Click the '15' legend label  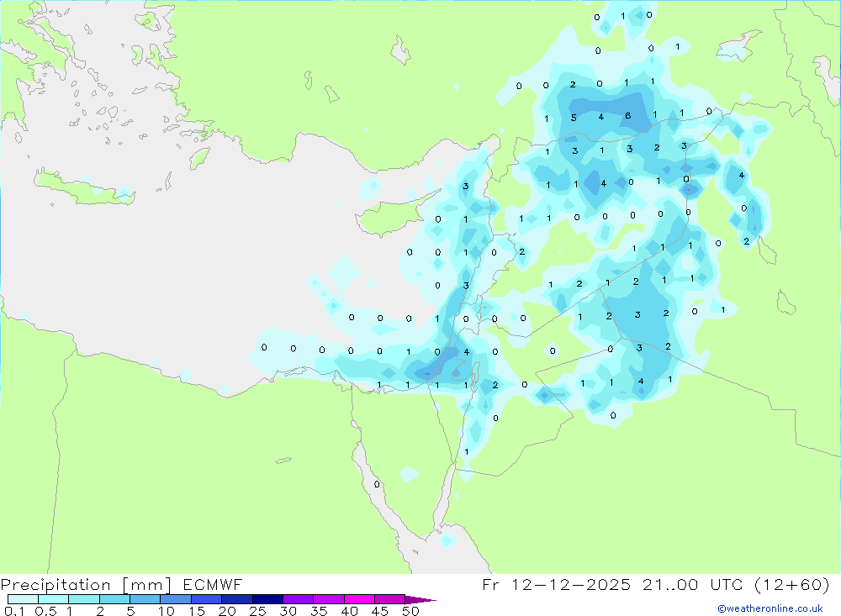[x=197, y=611]
